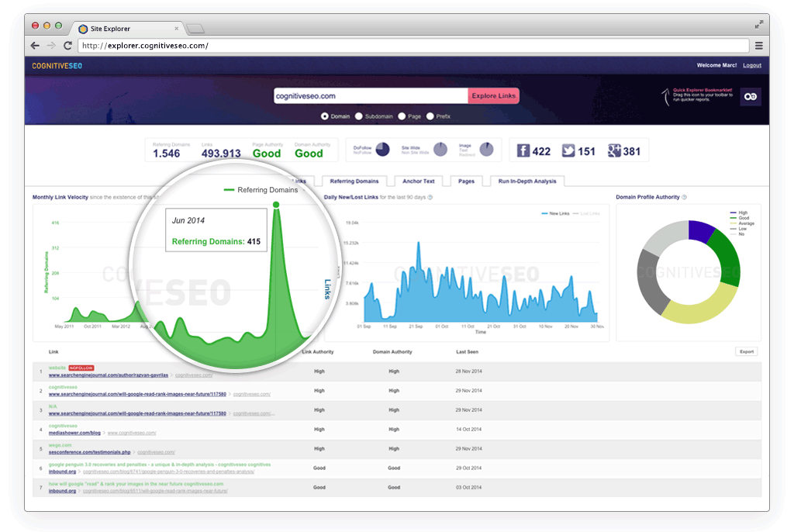The image size is (794, 532).
Task: Click the red NOFOLLOW badge
Action: pyautogui.click(x=81, y=368)
